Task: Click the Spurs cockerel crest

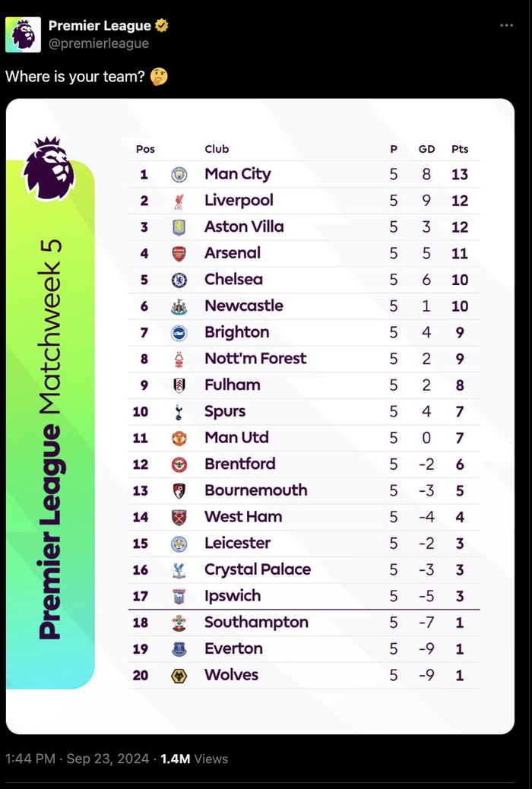Action: point(179,412)
